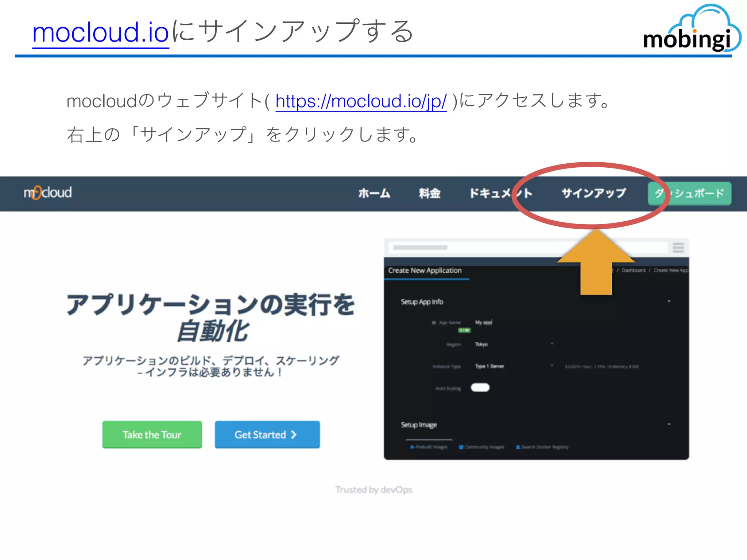Toggle the Auto Scaling switch
Image resolution: width=747 pixels, height=560 pixels.
[480, 388]
